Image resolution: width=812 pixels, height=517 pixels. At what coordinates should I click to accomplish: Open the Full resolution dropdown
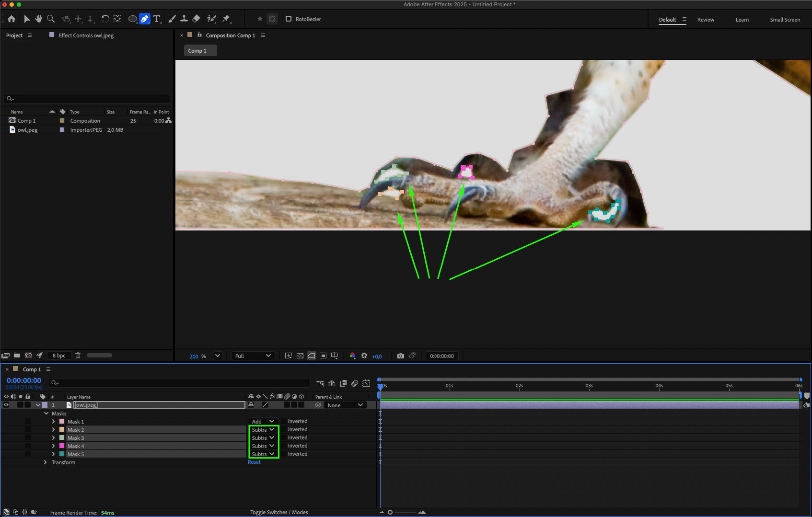click(x=253, y=356)
